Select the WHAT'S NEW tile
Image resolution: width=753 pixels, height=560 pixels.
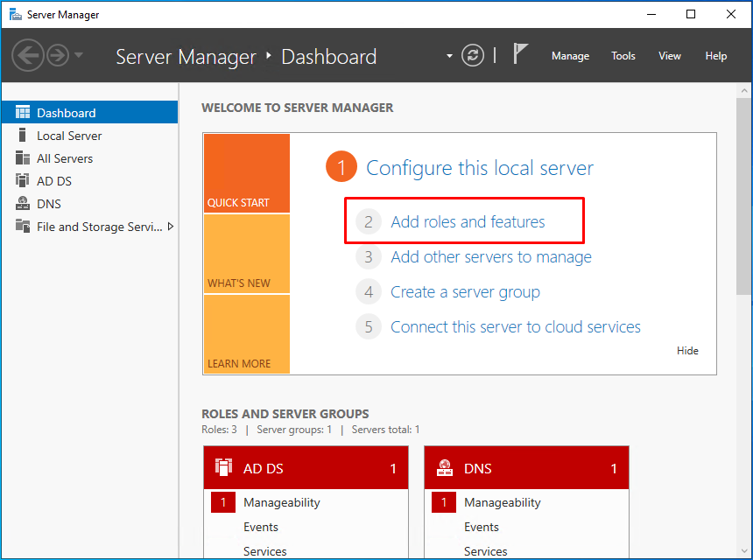[247, 254]
